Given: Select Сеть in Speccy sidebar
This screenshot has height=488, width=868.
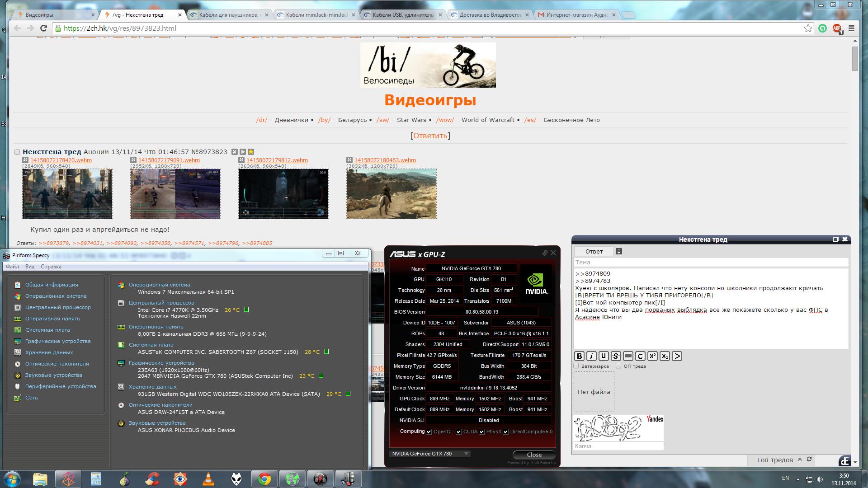Looking at the screenshot, I should pos(31,398).
